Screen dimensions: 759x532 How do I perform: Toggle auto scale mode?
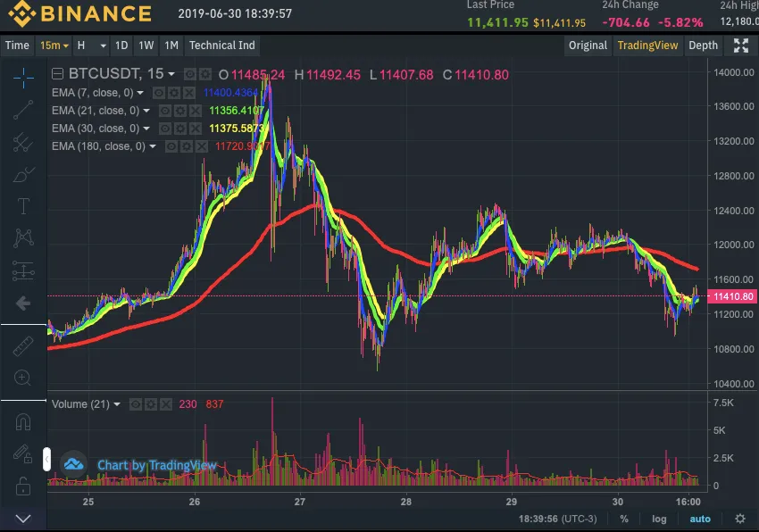pos(700,519)
